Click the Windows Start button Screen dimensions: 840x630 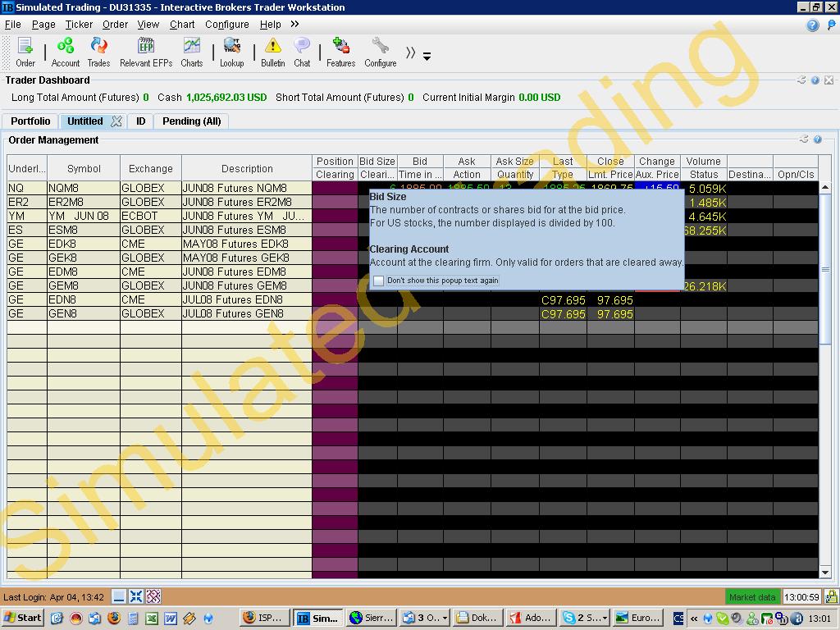coord(23,618)
